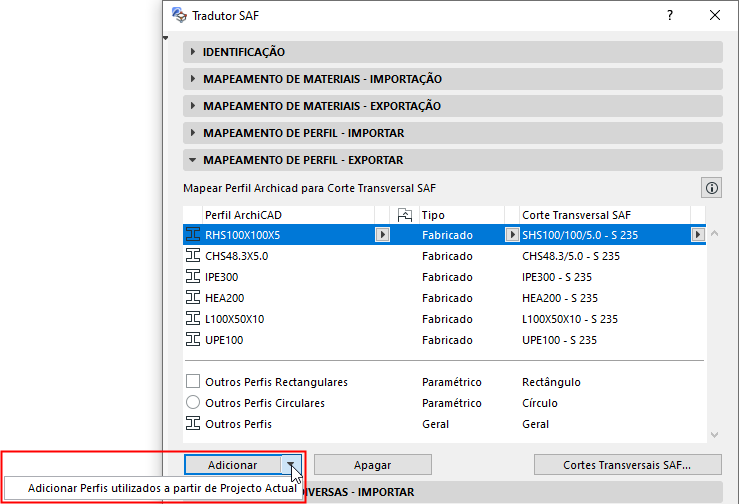
Task: Select Outros Perfis Rectangulares row
Action: (444, 381)
